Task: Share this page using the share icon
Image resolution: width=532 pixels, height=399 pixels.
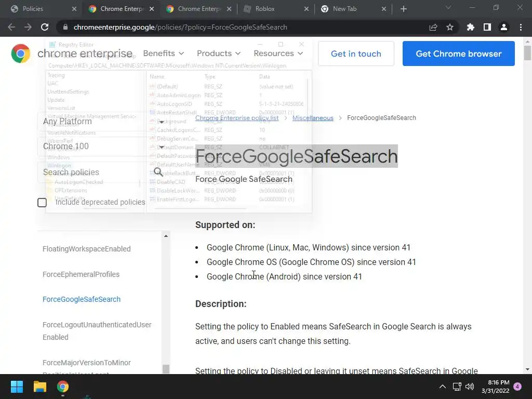Action: pos(433,28)
